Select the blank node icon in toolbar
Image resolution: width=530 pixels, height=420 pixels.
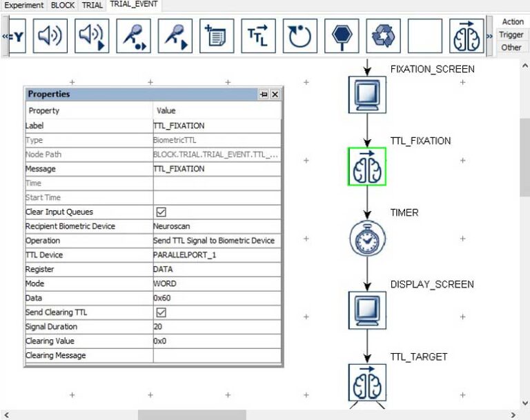(425, 36)
